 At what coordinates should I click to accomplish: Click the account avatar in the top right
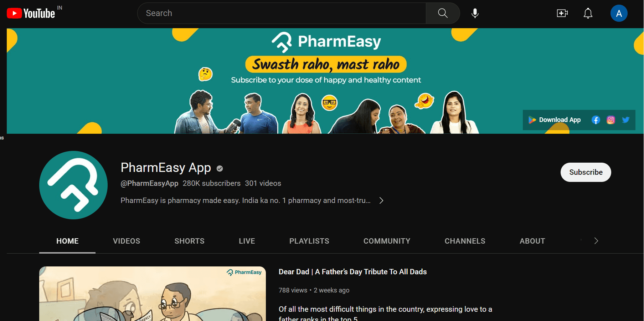click(619, 13)
